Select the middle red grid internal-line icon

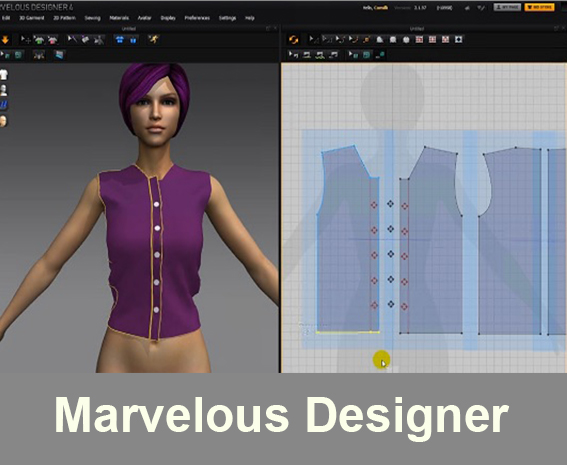(432, 39)
